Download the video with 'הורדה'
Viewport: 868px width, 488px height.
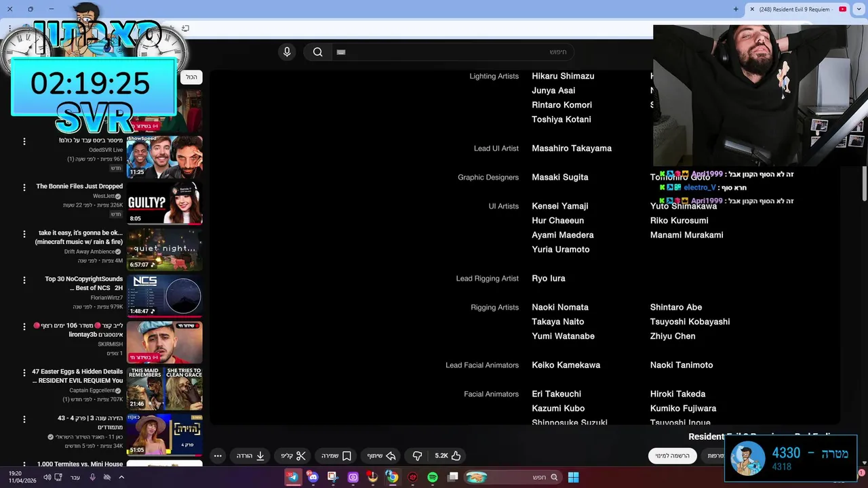coord(250,456)
